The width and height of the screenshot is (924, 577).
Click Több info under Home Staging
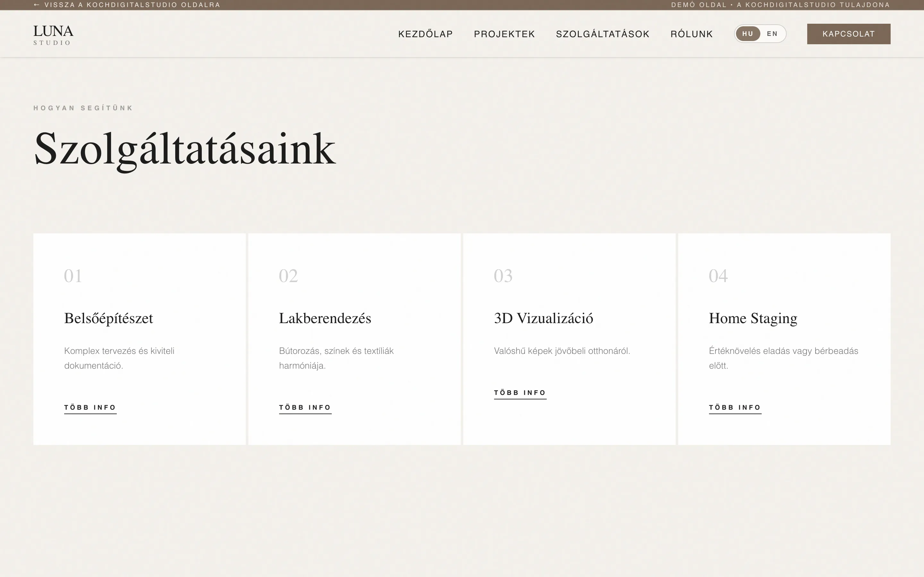tap(735, 407)
